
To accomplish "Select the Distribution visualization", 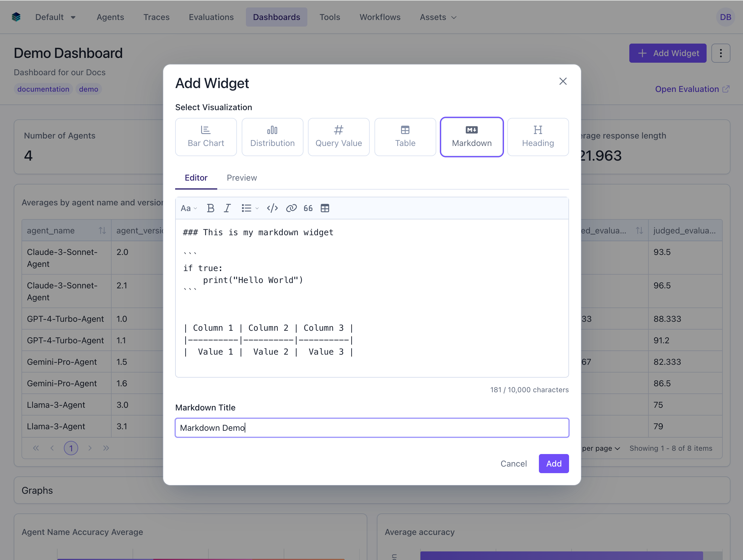I will 272,137.
